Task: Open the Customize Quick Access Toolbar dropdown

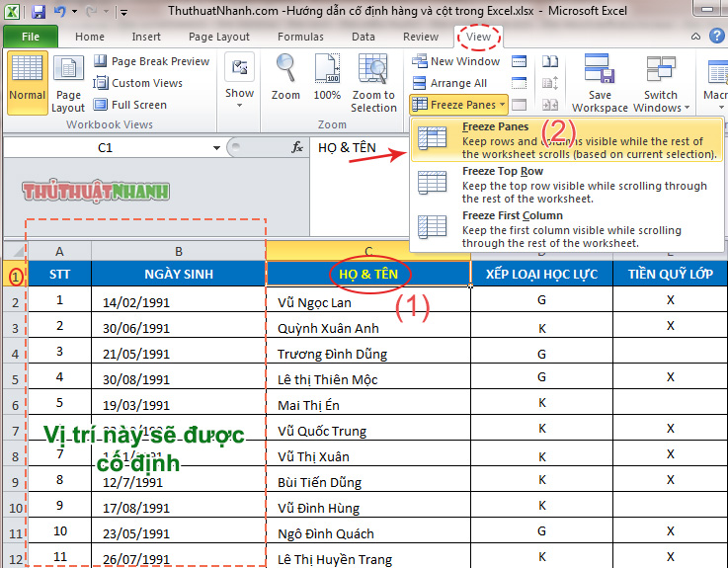Action: point(123,12)
